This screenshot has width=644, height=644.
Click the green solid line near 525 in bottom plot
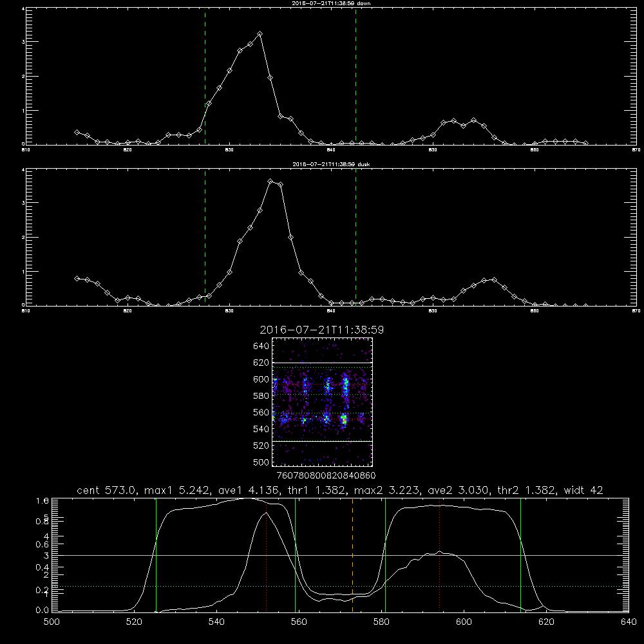click(156, 555)
